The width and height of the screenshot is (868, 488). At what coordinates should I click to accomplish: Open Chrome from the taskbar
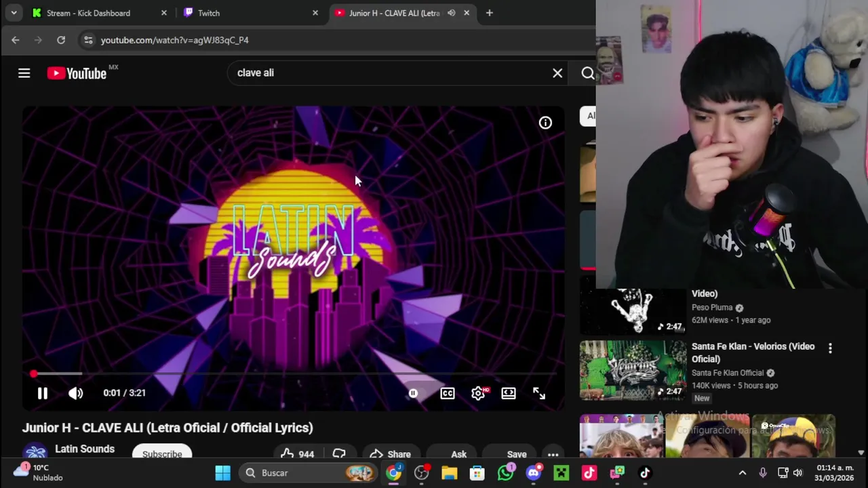tap(393, 473)
